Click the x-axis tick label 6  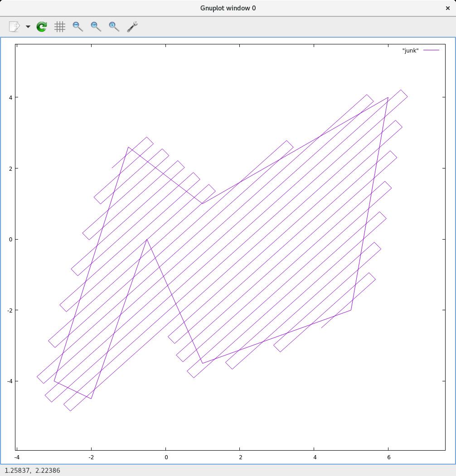(x=388, y=457)
